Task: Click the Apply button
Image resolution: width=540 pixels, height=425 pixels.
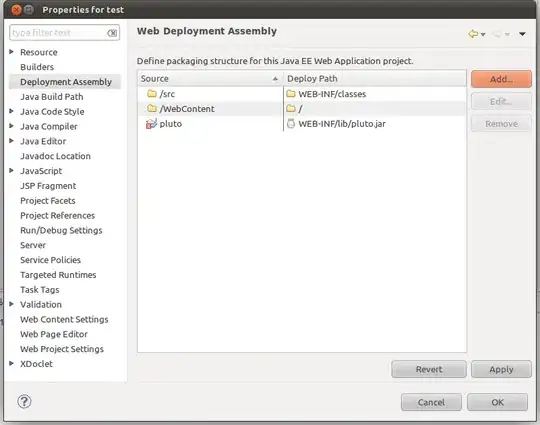Action: click(501, 369)
